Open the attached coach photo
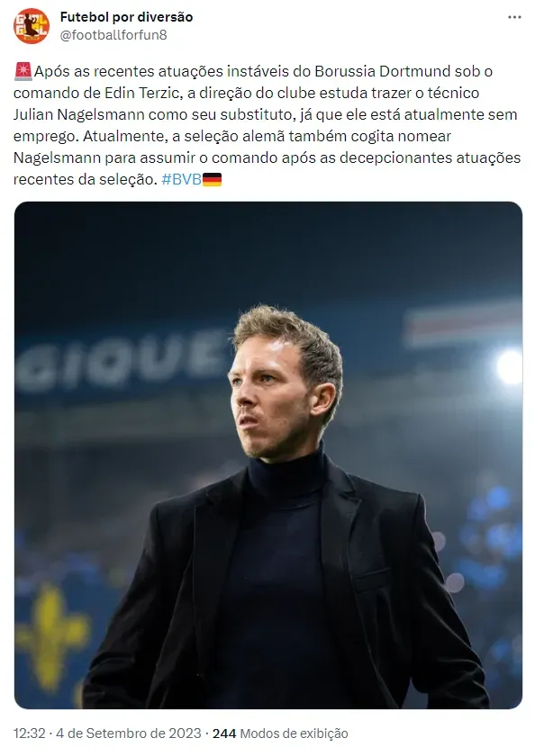Screen dimensions: 535x756 [x=267, y=455]
